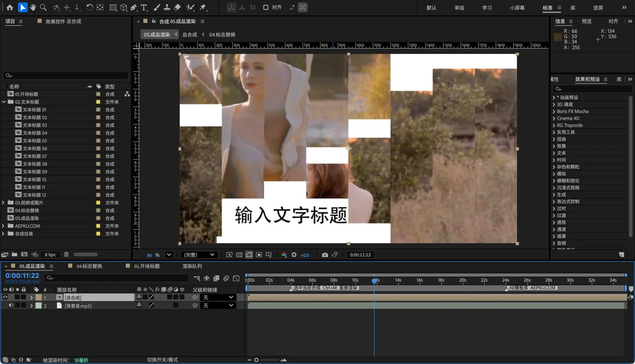Click the Interpret Footage icon in Project panel
635x364 pixels.
pyautogui.click(x=5, y=255)
